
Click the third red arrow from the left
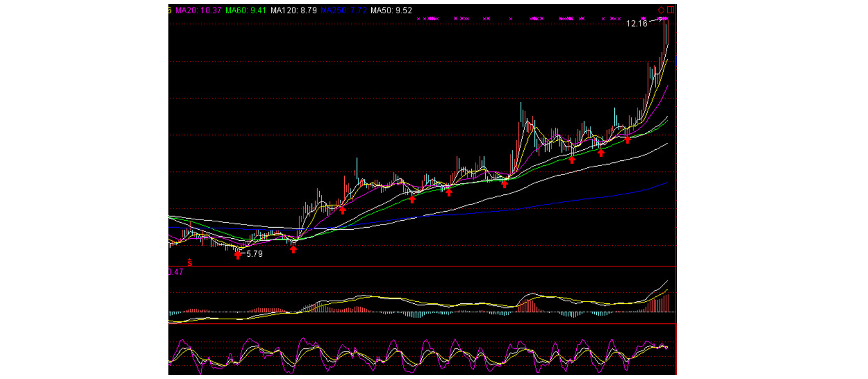pyautogui.click(x=343, y=210)
